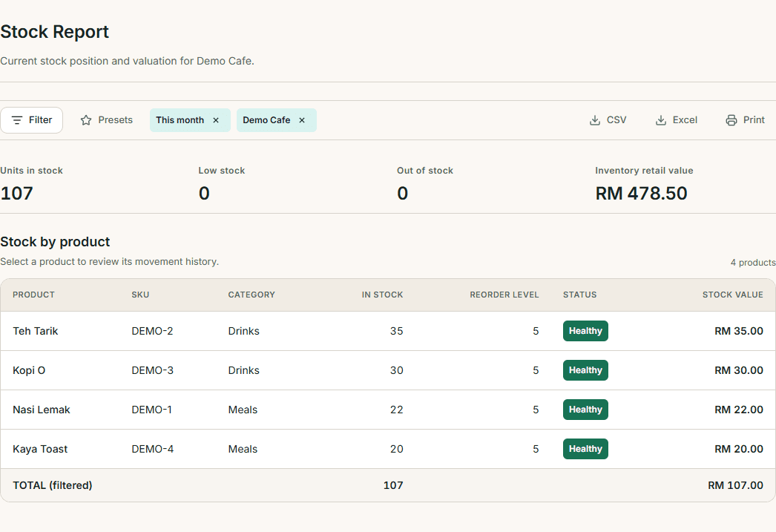Click SKU DEMO-3
The height and width of the screenshot is (532, 776).
pos(152,371)
